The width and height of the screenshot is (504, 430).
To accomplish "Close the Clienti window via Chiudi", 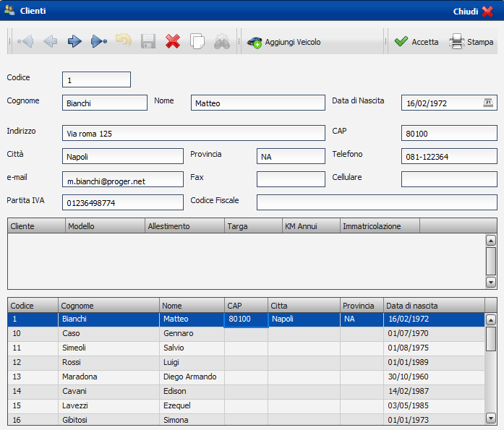I will pyautogui.click(x=473, y=12).
